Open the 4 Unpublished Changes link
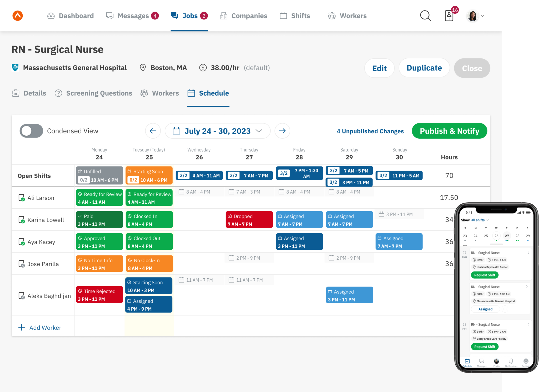539x392 pixels. (370, 131)
